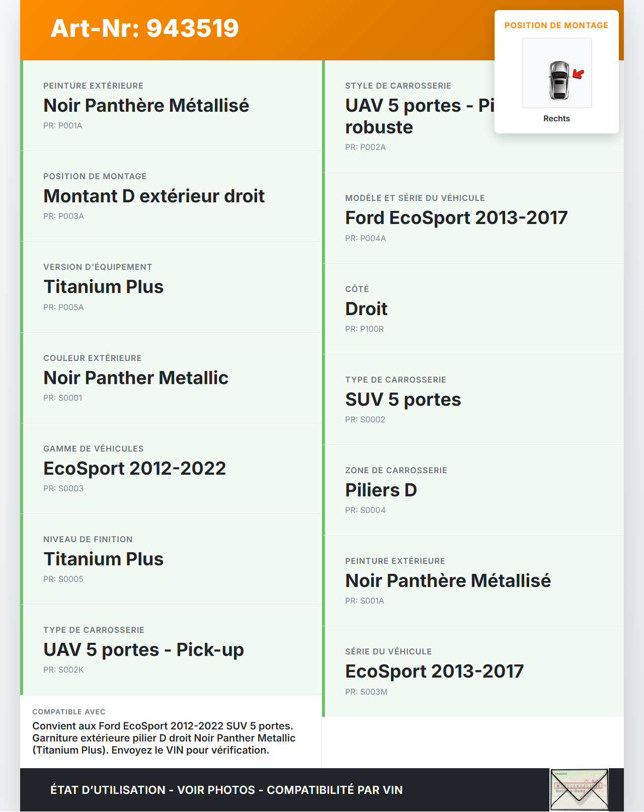
Task: Click the 'Montant D extérieur droit' value
Action: coord(154,196)
